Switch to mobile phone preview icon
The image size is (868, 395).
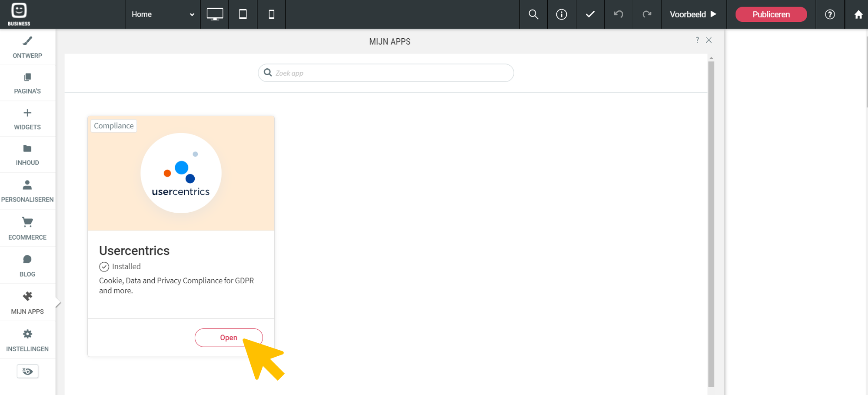tap(271, 14)
